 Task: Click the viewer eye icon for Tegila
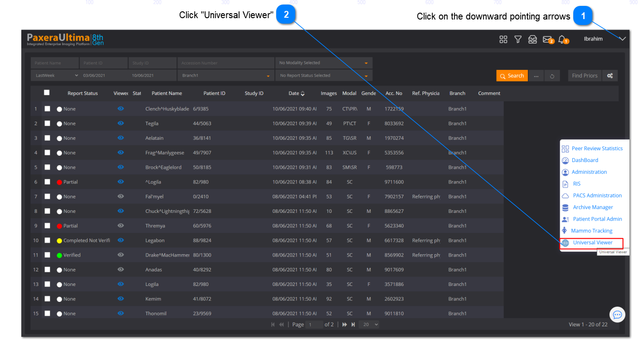(121, 123)
